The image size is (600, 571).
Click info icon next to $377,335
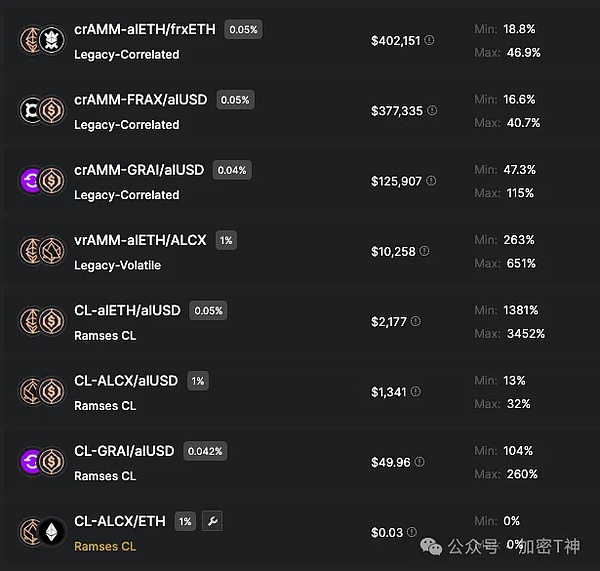point(432,111)
